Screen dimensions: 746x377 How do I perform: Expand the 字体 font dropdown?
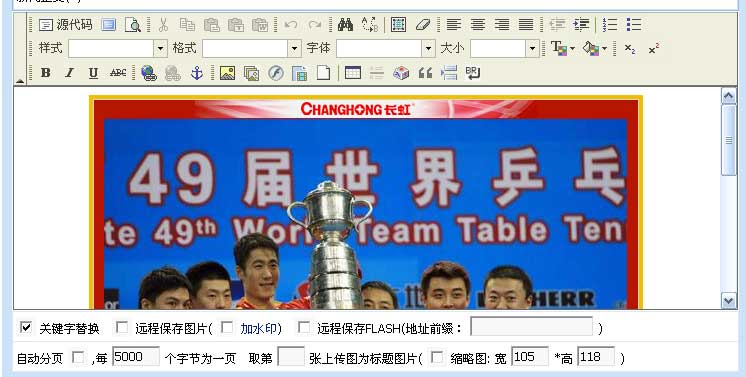coord(428,48)
